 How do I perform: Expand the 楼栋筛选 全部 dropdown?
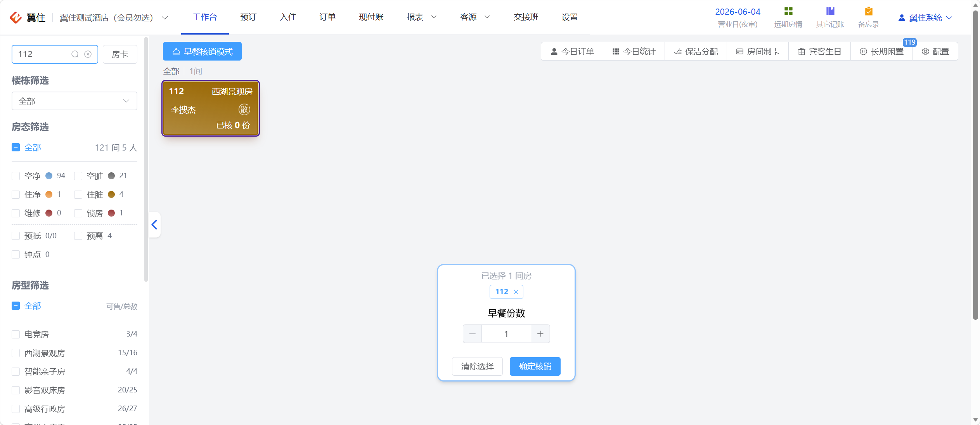point(74,101)
